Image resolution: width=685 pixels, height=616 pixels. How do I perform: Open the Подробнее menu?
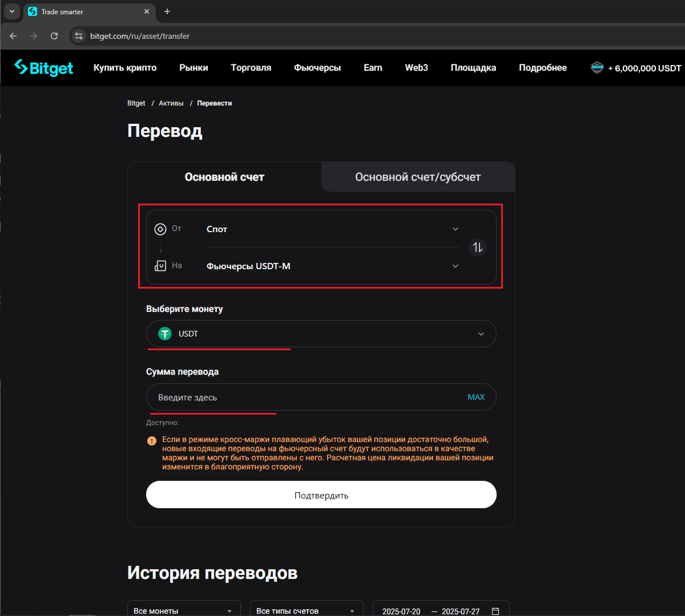543,68
